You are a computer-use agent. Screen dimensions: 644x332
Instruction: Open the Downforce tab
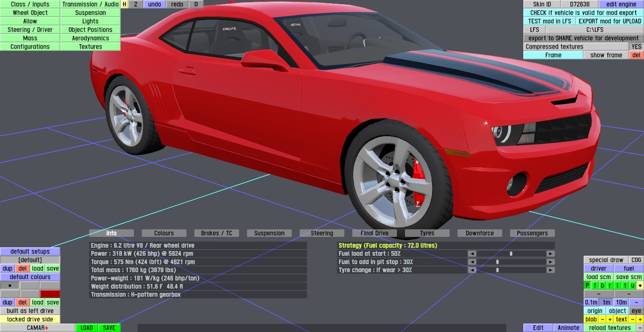tap(480, 233)
